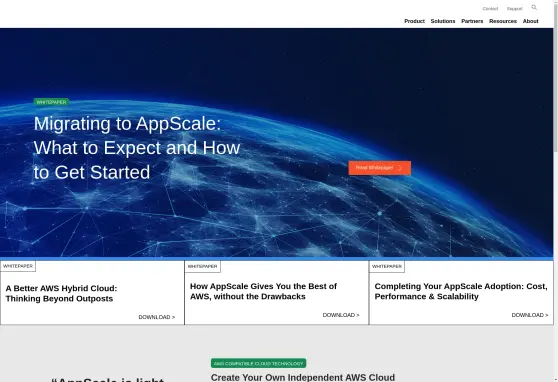Download the 'Thinking Beyond Outposts' whitepaper
This screenshot has width=558, height=382.
(x=157, y=317)
